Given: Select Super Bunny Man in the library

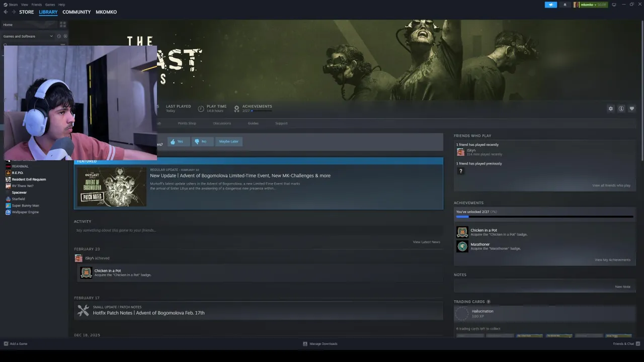Looking at the screenshot, I should (x=25, y=206).
